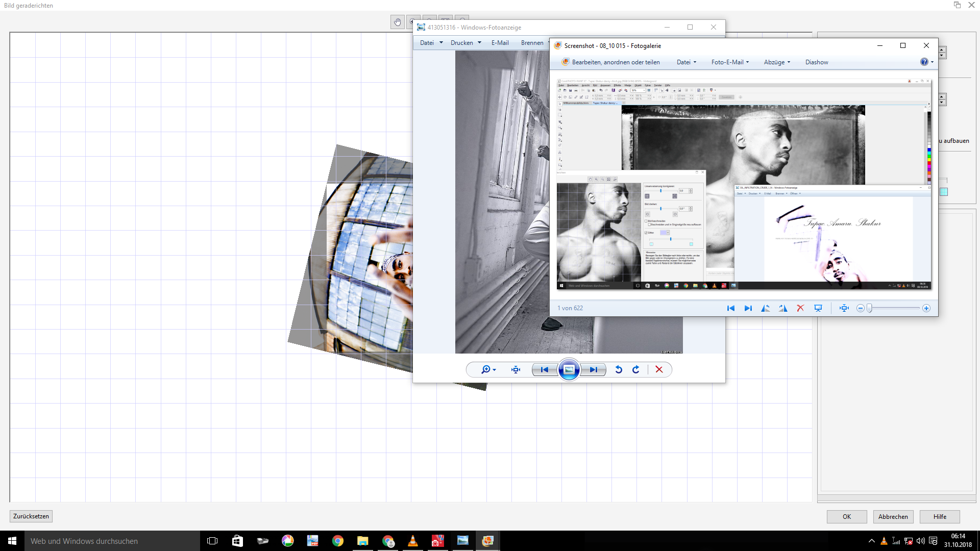Image resolution: width=980 pixels, height=551 pixels.
Task: Show actual size in Fotoanzeige
Action: [516, 370]
